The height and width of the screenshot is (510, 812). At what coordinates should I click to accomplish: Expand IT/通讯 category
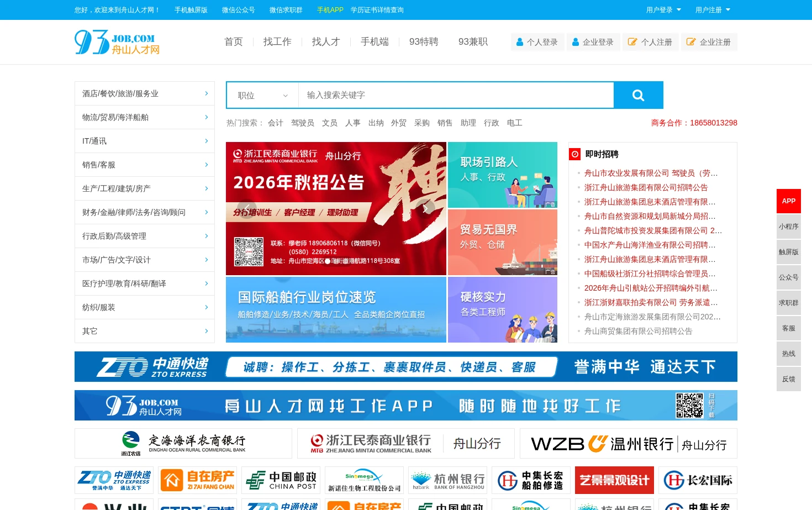click(145, 141)
